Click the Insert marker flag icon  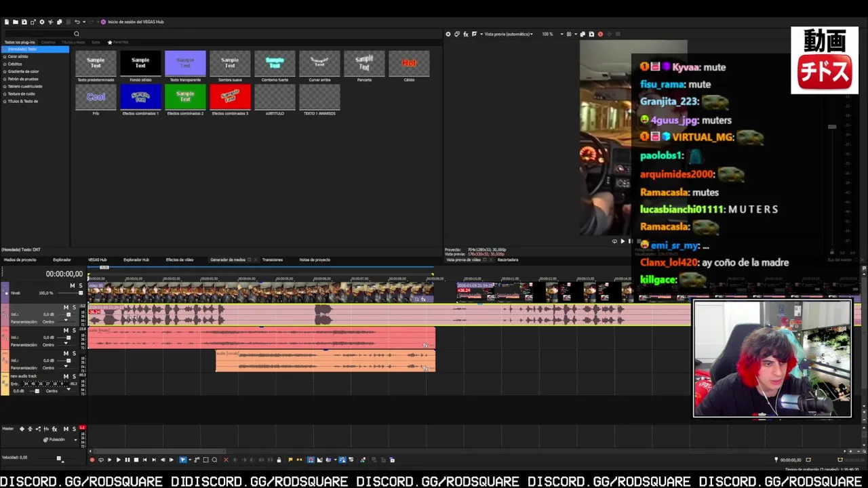[290, 460]
